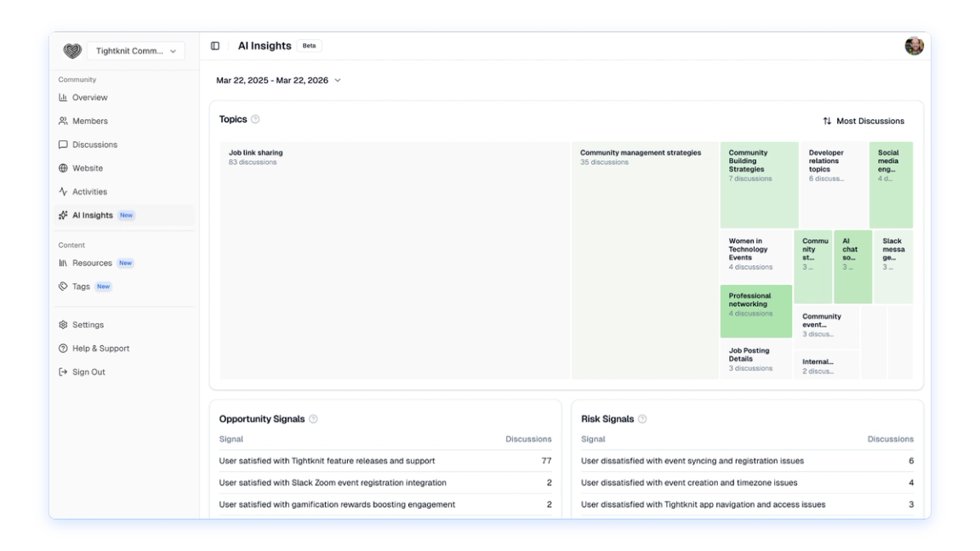980x551 pixels.
Task: Select Job Posting Details topic tile
Action: tap(756, 359)
